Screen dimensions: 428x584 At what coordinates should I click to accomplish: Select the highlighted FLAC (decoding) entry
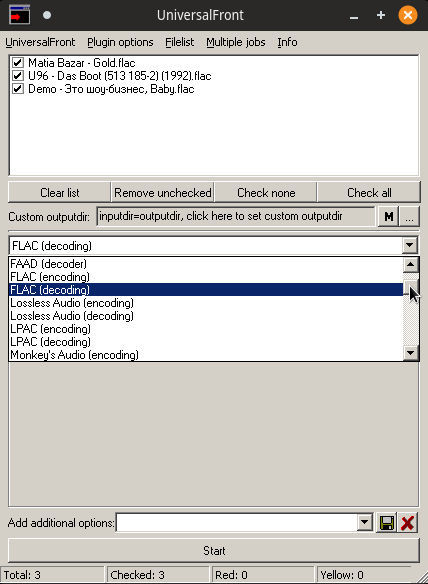[x=206, y=290]
